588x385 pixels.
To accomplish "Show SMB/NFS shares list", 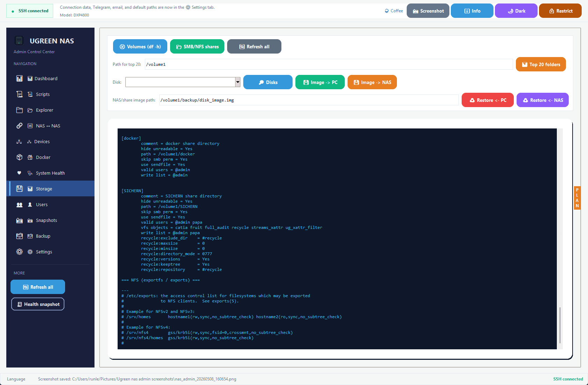I will (x=197, y=47).
